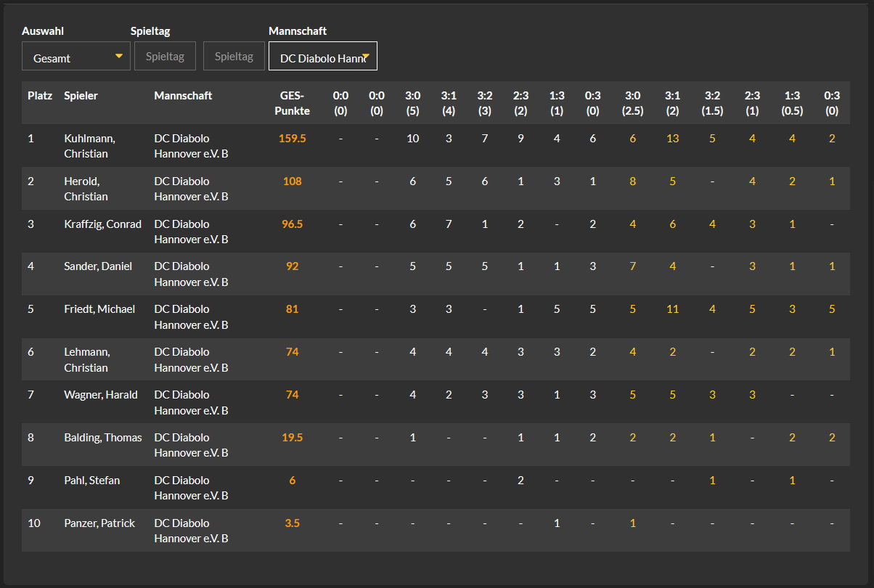Click the team name in Panzer's row
Screen dimensions: 874x588
[x=191, y=531]
